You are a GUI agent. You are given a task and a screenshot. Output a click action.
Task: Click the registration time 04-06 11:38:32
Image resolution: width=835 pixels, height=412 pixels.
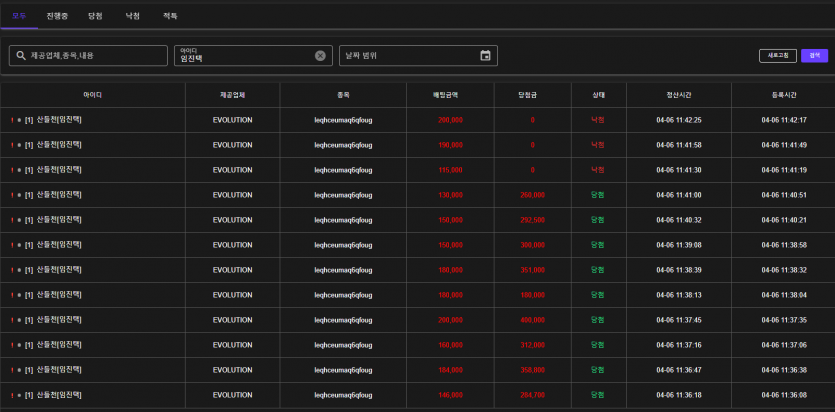coord(784,270)
